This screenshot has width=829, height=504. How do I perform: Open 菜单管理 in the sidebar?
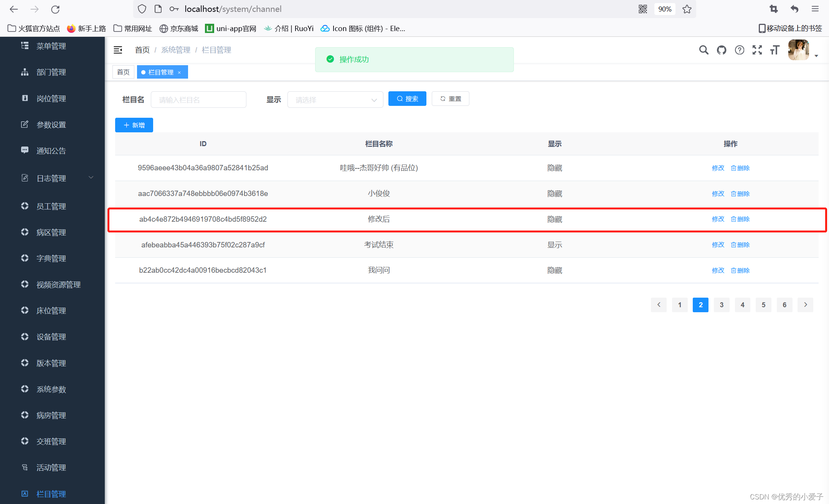51,46
